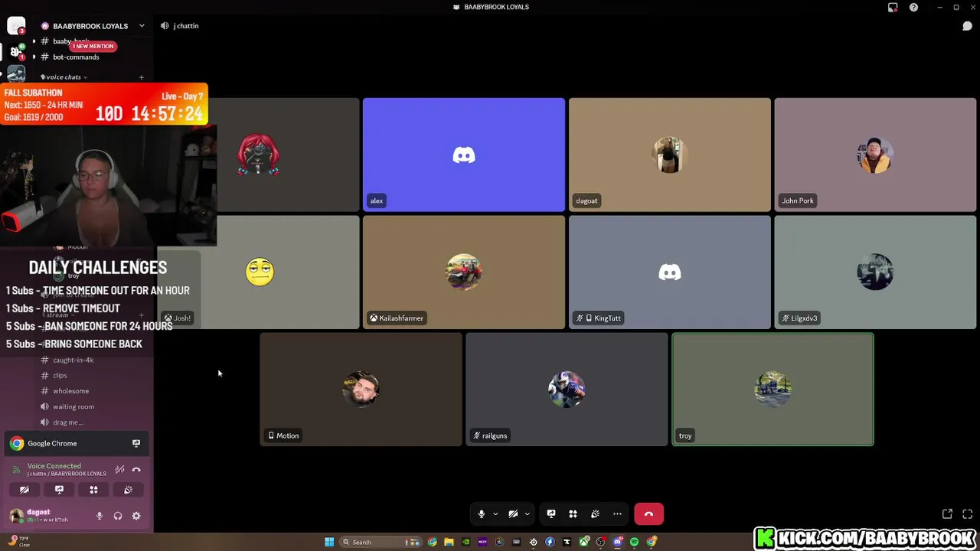
Task: Turn on camera in the call control bar
Action: (513, 514)
